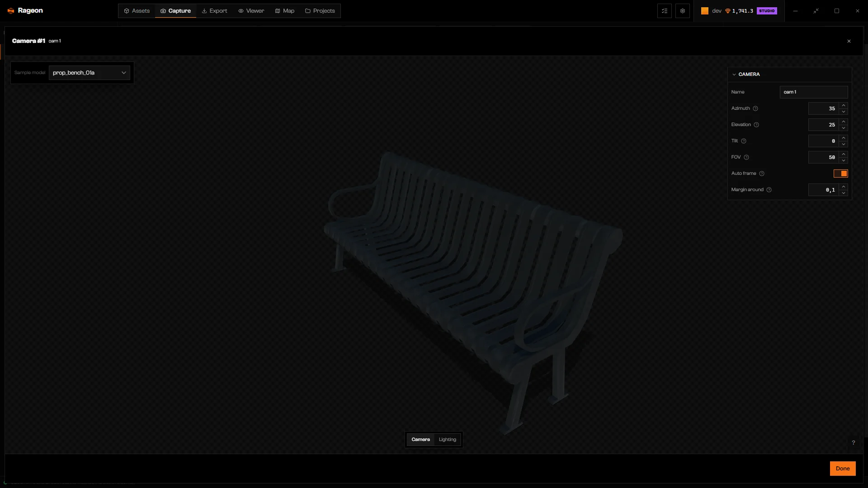Switch to Lighting mode
Screen dimensions: 868x488
click(447, 440)
